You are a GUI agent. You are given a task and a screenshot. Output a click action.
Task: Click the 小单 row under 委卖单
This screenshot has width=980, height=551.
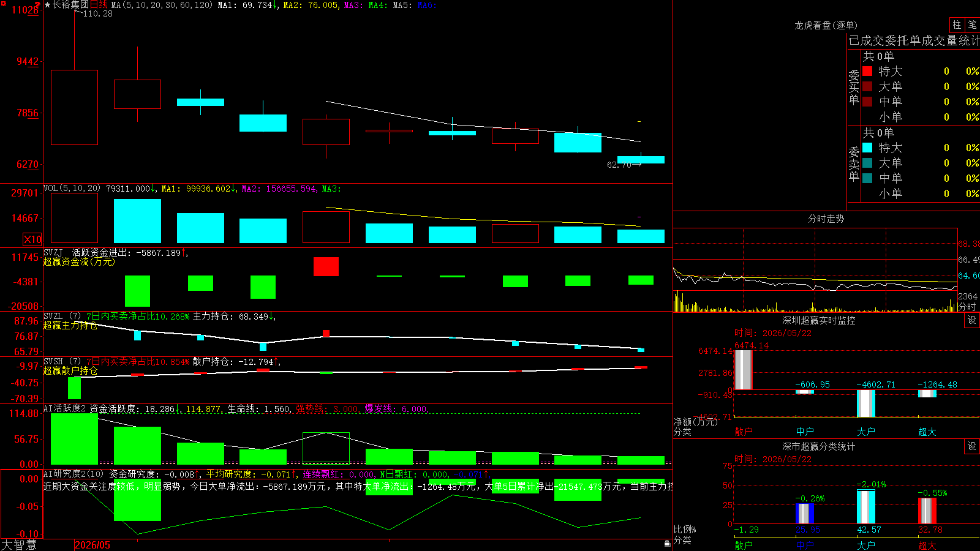coord(921,193)
